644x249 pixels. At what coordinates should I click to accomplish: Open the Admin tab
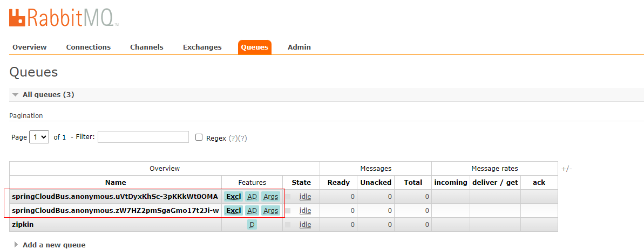click(x=299, y=47)
